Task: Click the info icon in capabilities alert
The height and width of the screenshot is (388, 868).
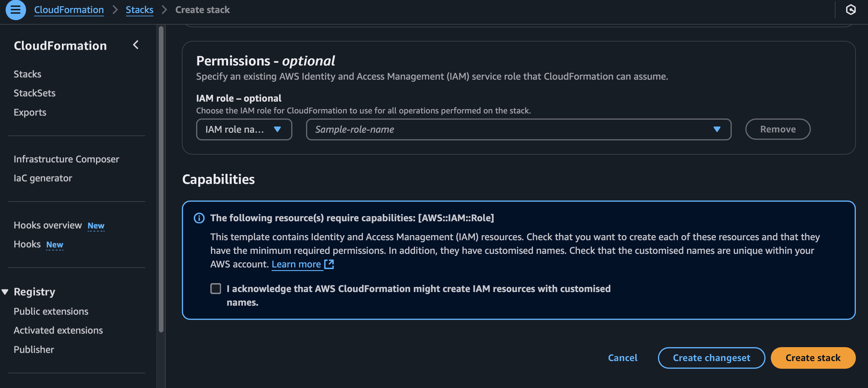Action: point(199,218)
